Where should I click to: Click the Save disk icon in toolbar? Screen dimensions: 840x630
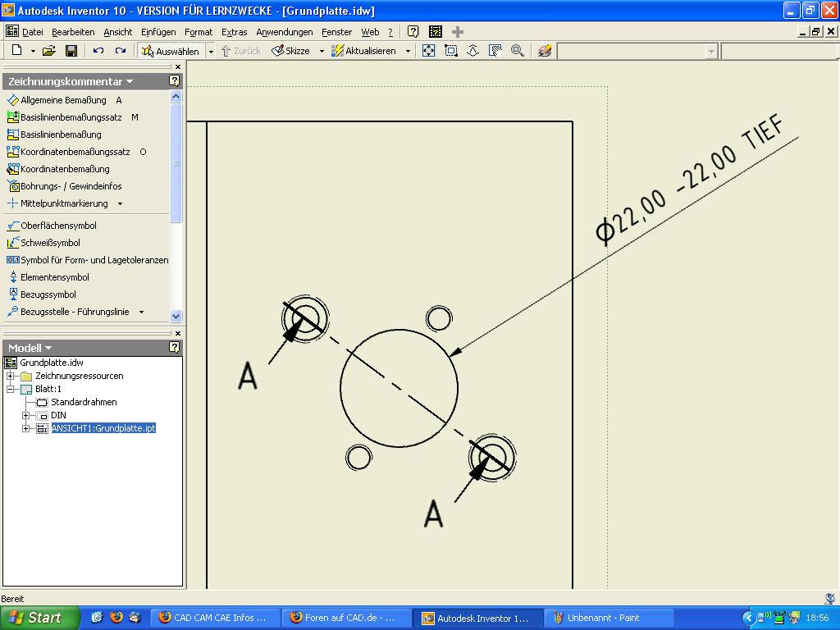[71, 51]
